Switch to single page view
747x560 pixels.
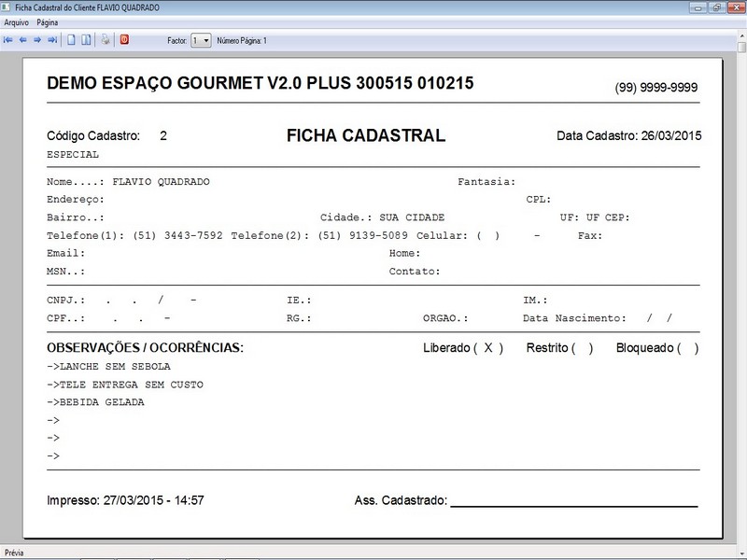71,40
